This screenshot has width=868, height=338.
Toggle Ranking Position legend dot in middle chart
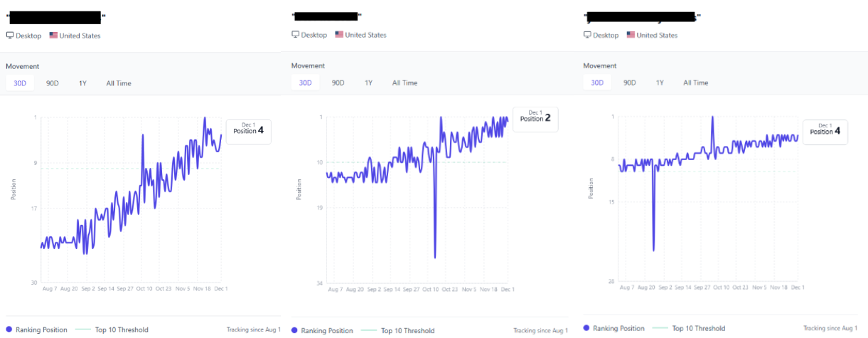coord(294,331)
